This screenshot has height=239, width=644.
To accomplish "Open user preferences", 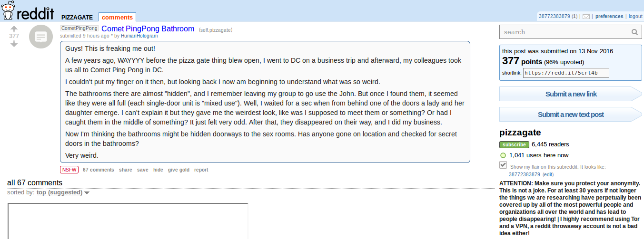I will [x=609, y=17].
